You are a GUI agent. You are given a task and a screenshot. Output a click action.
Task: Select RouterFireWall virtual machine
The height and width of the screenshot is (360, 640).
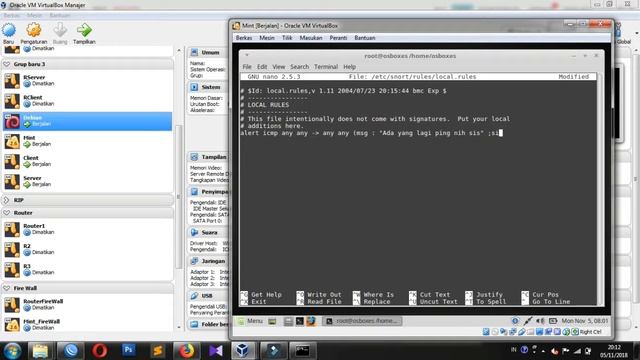click(87, 305)
